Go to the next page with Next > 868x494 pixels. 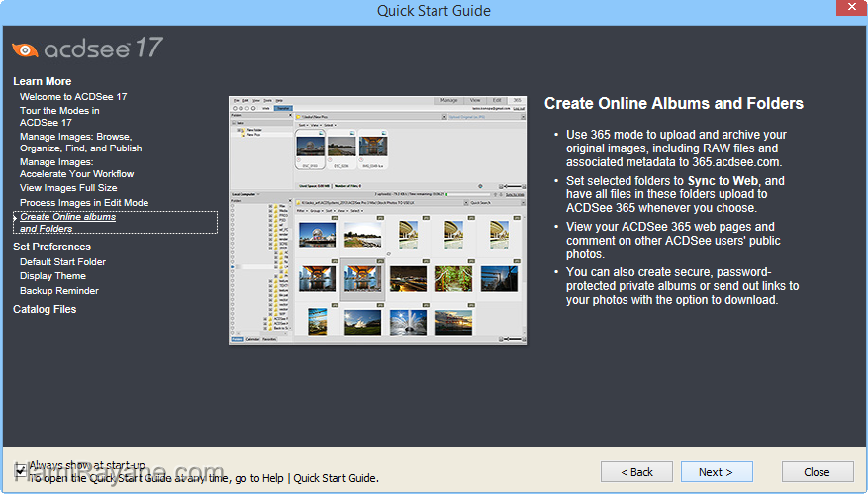717,472
